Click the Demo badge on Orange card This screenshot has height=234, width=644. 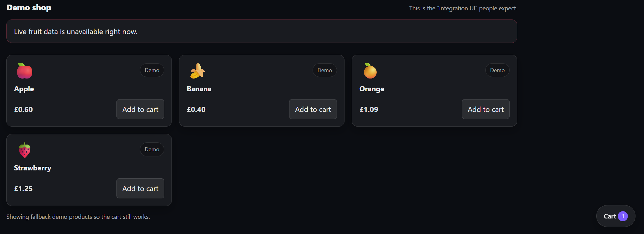(x=497, y=70)
